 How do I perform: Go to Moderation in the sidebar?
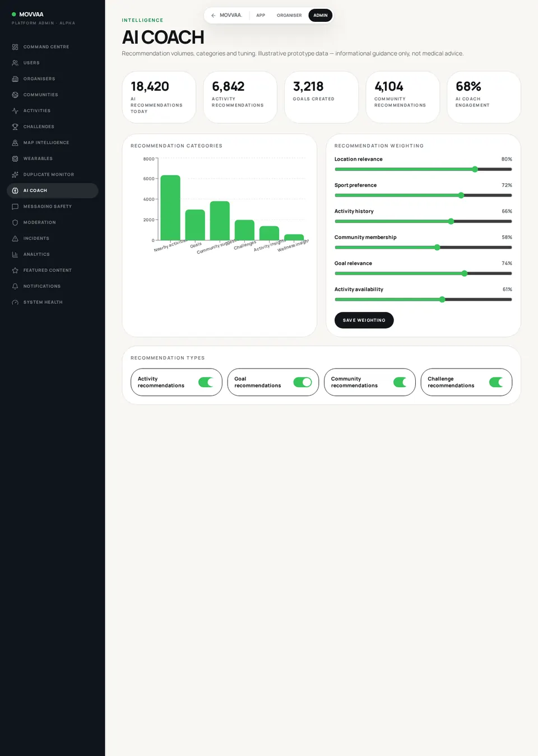coord(53,222)
